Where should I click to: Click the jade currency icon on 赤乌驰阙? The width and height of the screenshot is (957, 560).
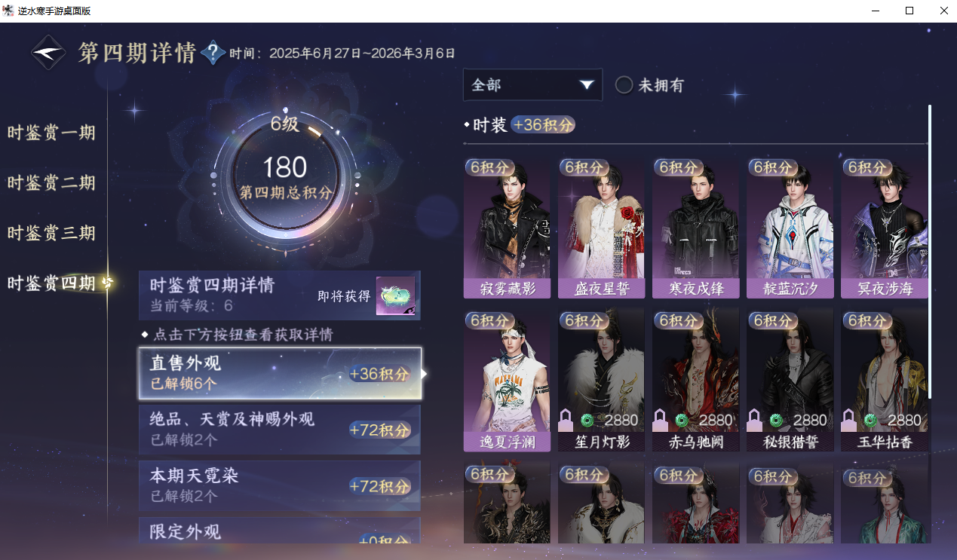tap(682, 421)
